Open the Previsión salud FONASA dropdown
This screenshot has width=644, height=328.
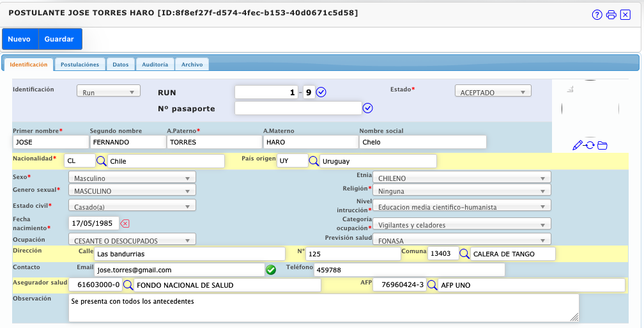(x=461, y=241)
